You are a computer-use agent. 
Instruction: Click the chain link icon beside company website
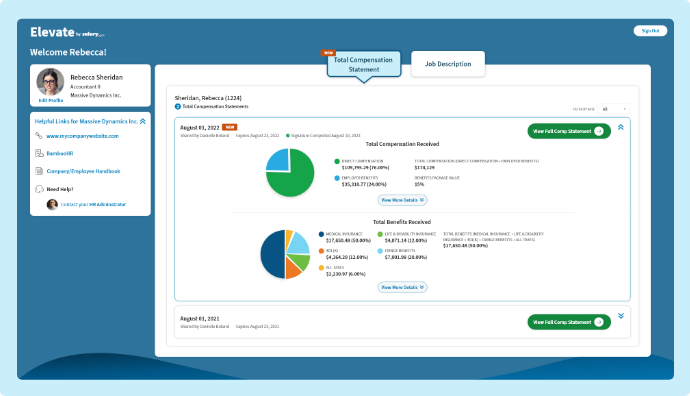pos(39,136)
